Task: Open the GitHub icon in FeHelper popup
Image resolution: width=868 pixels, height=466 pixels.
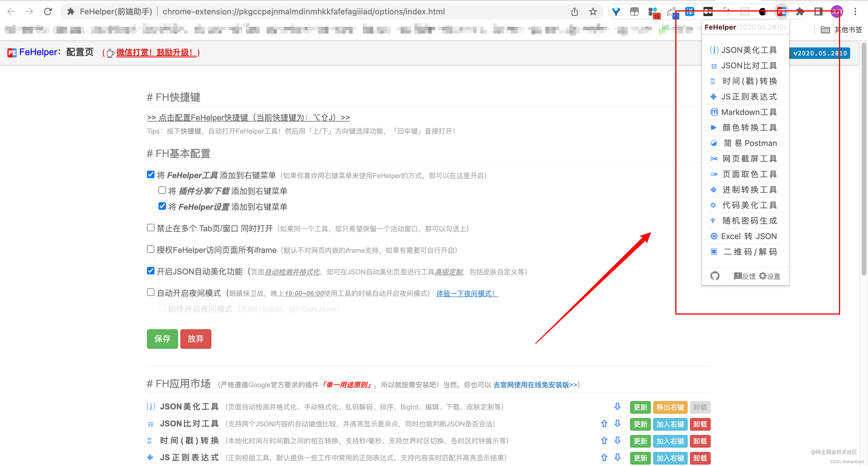Action: pos(715,276)
